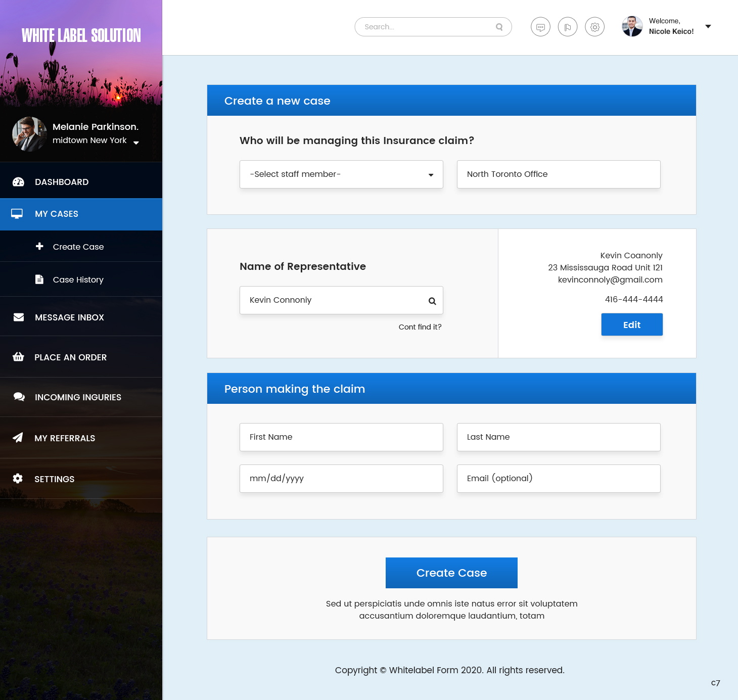Click the mm/dd/yyyy date field
The height and width of the screenshot is (700, 738).
pyautogui.click(x=341, y=479)
